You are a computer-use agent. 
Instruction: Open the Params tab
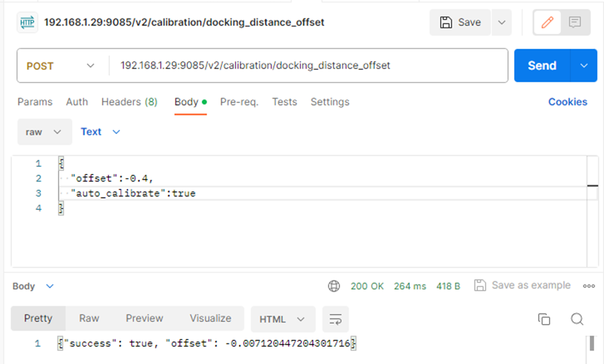point(34,102)
